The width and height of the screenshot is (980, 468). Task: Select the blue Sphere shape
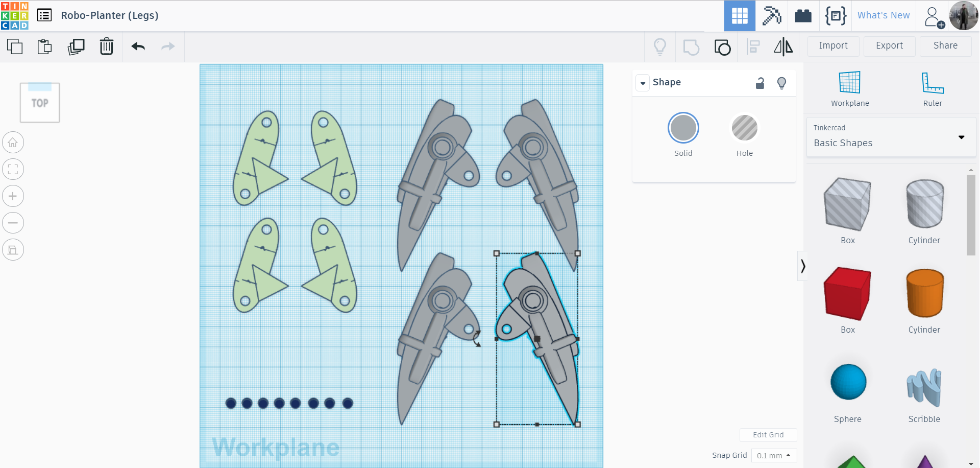coord(848,382)
